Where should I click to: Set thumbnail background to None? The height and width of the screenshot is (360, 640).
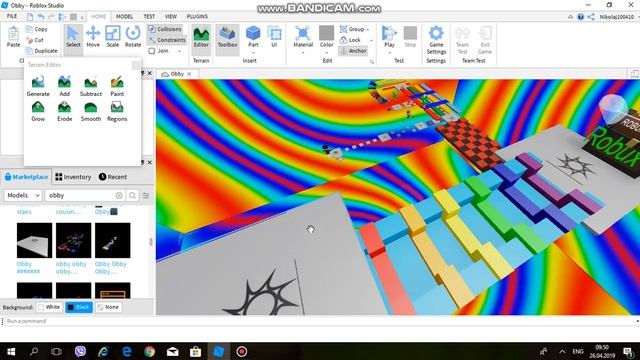(108, 307)
